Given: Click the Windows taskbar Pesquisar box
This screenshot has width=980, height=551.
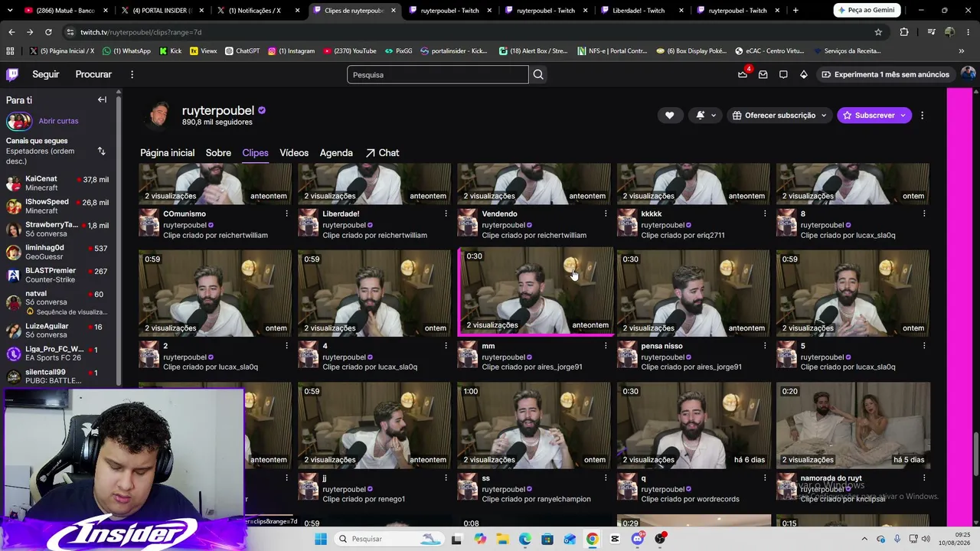Looking at the screenshot, I should (389, 539).
